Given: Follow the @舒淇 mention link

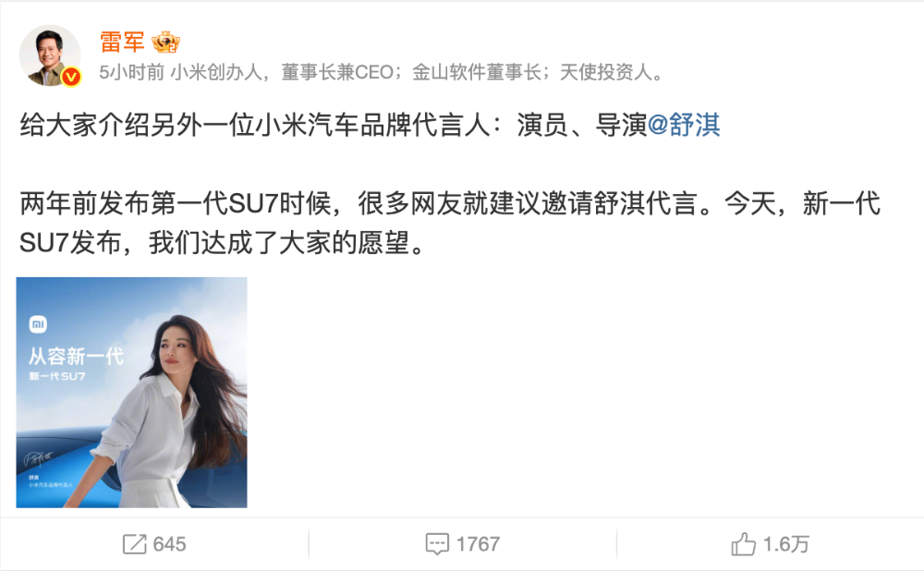Looking at the screenshot, I should click(x=684, y=125).
